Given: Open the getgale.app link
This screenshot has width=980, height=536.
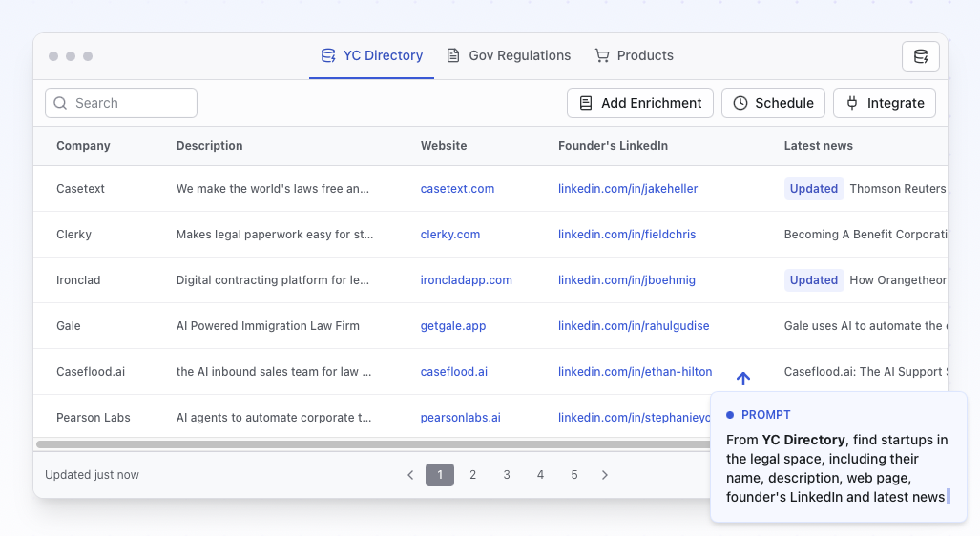Looking at the screenshot, I should (453, 325).
